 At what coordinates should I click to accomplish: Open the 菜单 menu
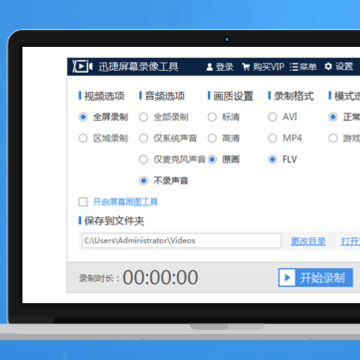click(x=303, y=67)
